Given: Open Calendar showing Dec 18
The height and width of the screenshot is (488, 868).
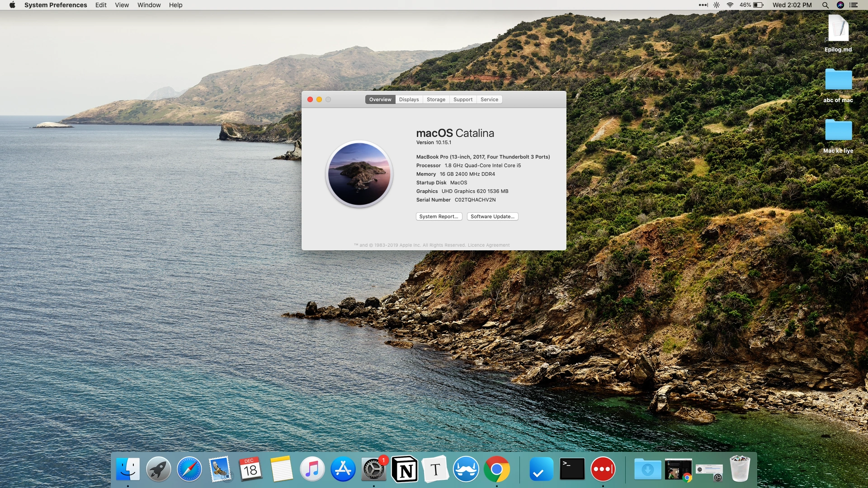Looking at the screenshot, I should coord(250,469).
